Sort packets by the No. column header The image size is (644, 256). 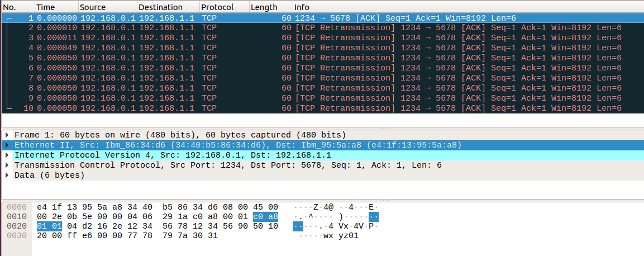click(18, 7)
